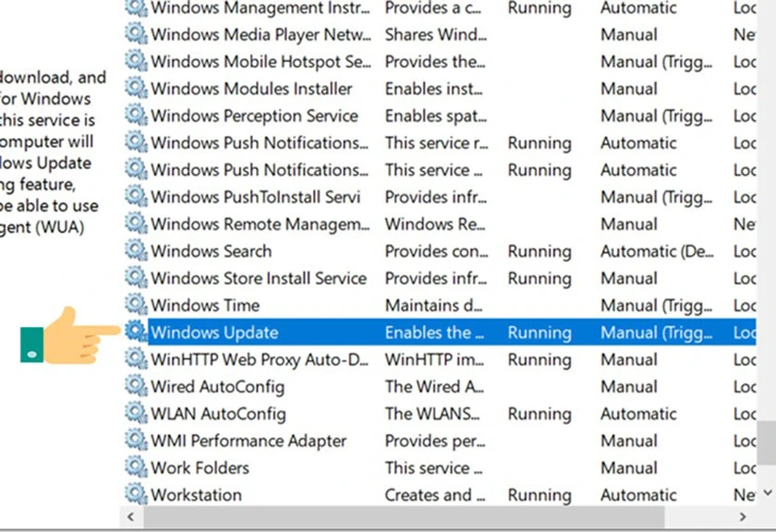Click the horizontal scrollbar thumb
This screenshot has width=776, height=532.
pos(404,517)
